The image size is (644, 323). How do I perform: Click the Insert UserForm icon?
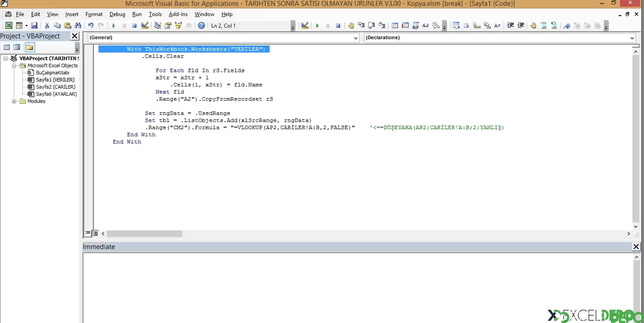click(x=19, y=26)
